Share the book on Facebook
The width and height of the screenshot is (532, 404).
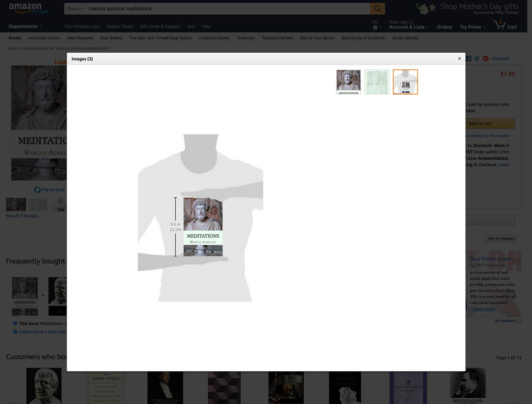tap(468, 58)
